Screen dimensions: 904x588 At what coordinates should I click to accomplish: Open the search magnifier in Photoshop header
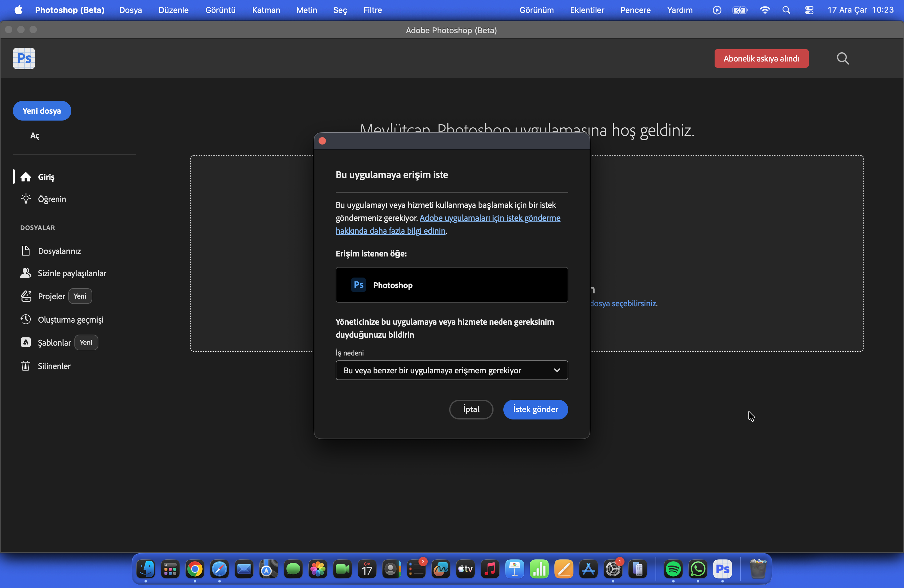[843, 58]
